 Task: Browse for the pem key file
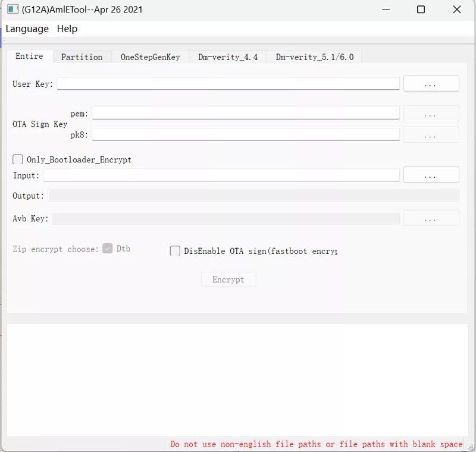(431, 114)
